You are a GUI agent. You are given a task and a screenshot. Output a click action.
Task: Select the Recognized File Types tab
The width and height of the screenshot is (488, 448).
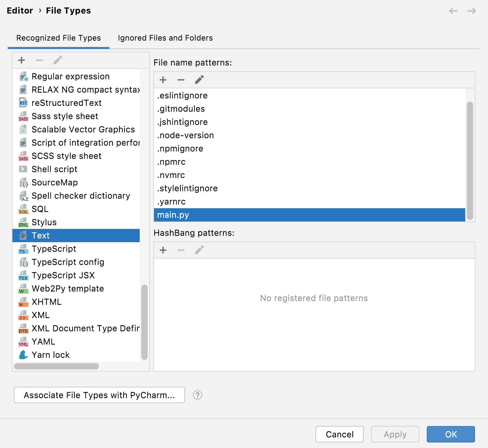pos(58,38)
